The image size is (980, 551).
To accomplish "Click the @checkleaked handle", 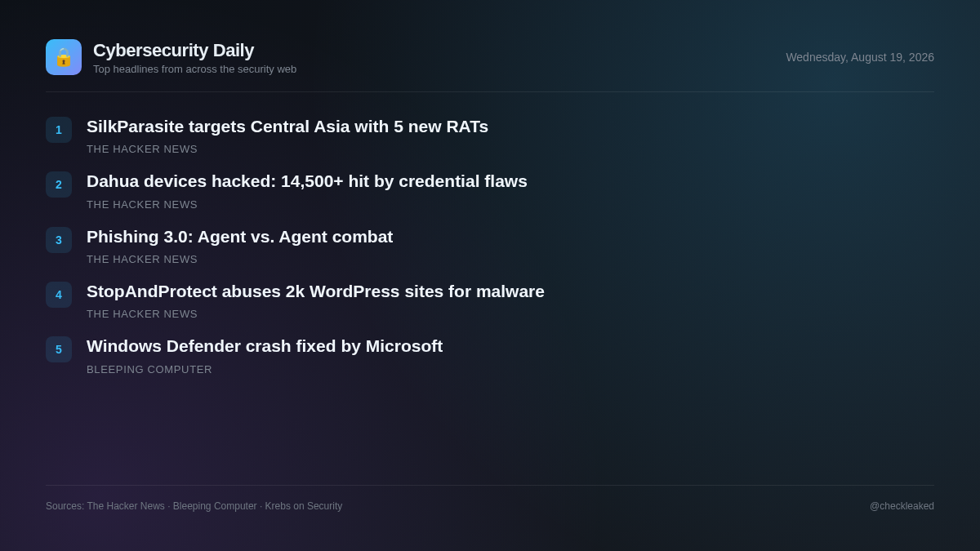I will pyautogui.click(x=902, y=506).
